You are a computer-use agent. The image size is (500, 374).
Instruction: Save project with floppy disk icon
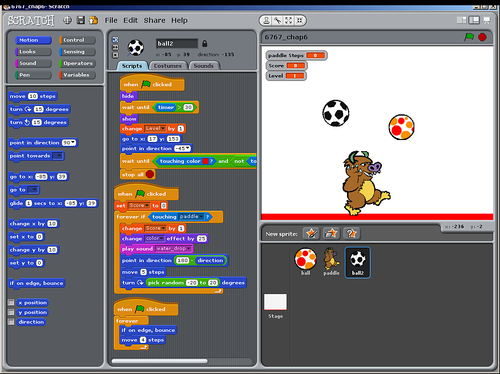click(81, 20)
